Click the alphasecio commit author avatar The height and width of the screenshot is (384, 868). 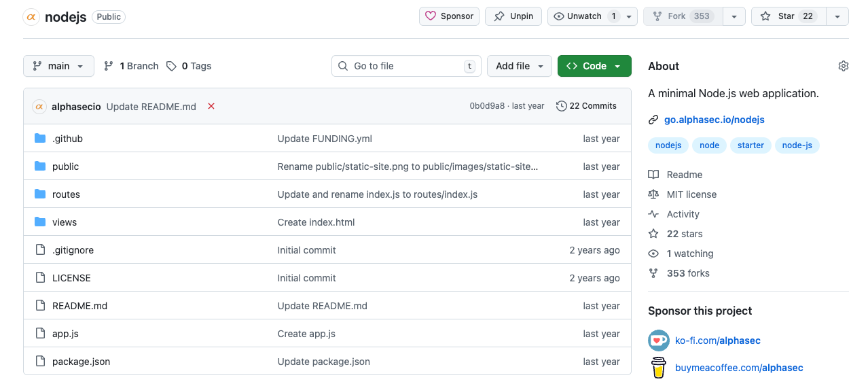39,106
